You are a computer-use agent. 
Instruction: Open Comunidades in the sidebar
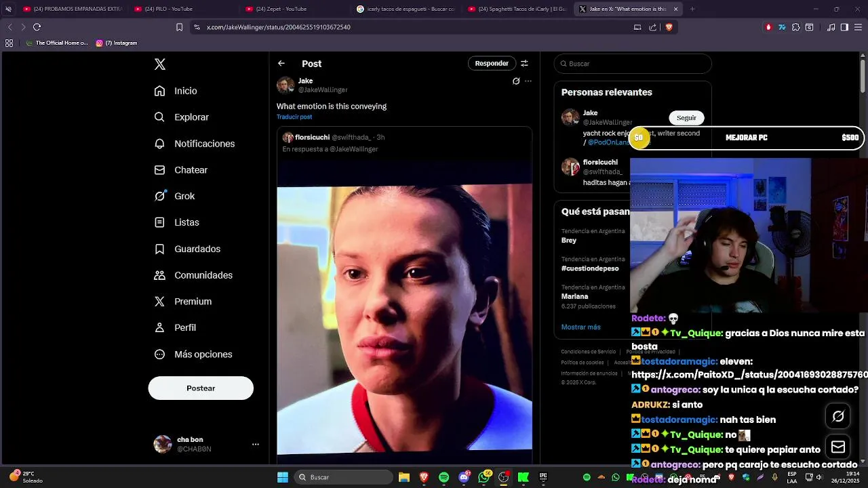coord(193,275)
